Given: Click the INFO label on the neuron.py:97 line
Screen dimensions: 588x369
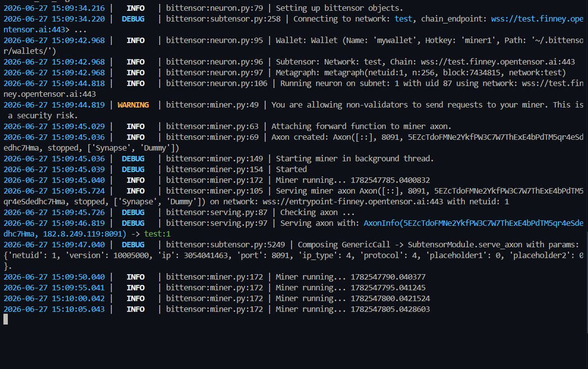Looking at the screenshot, I should point(135,73).
